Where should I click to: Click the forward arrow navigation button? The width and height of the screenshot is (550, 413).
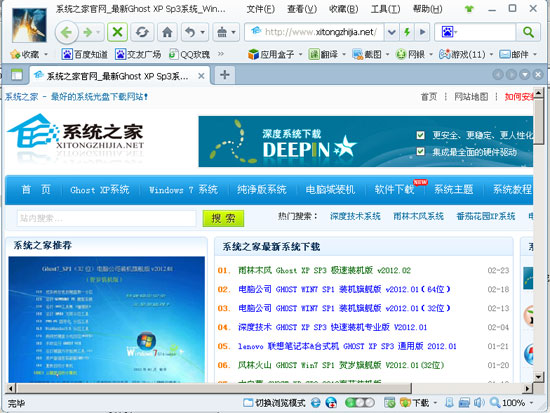coord(87,33)
